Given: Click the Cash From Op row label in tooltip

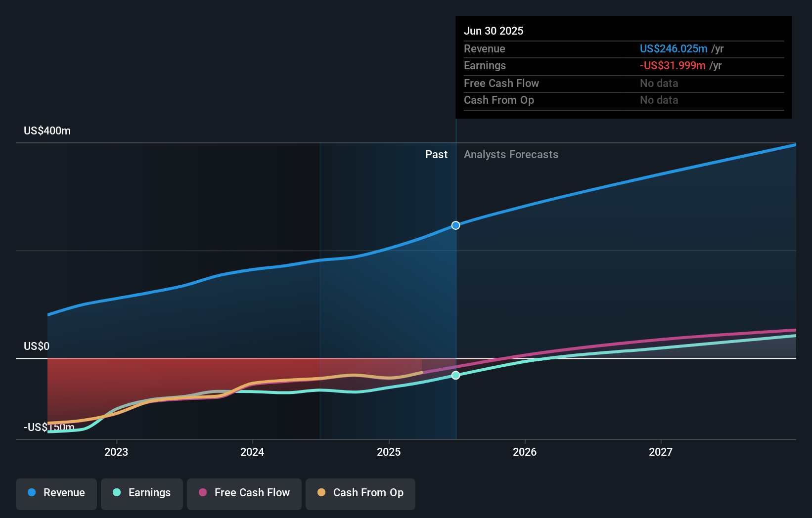Looking at the screenshot, I should [499, 100].
